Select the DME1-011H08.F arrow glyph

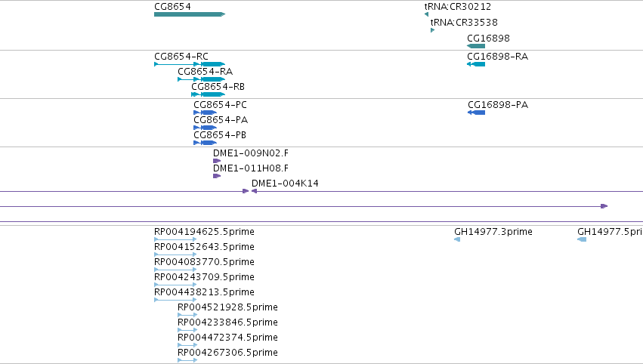[x=217, y=176]
